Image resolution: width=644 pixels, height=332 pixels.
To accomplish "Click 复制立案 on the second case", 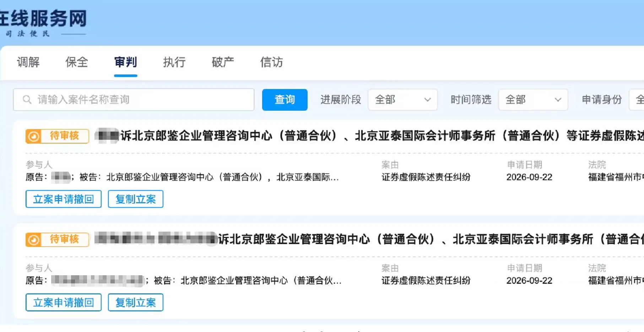I will (136, 303).
